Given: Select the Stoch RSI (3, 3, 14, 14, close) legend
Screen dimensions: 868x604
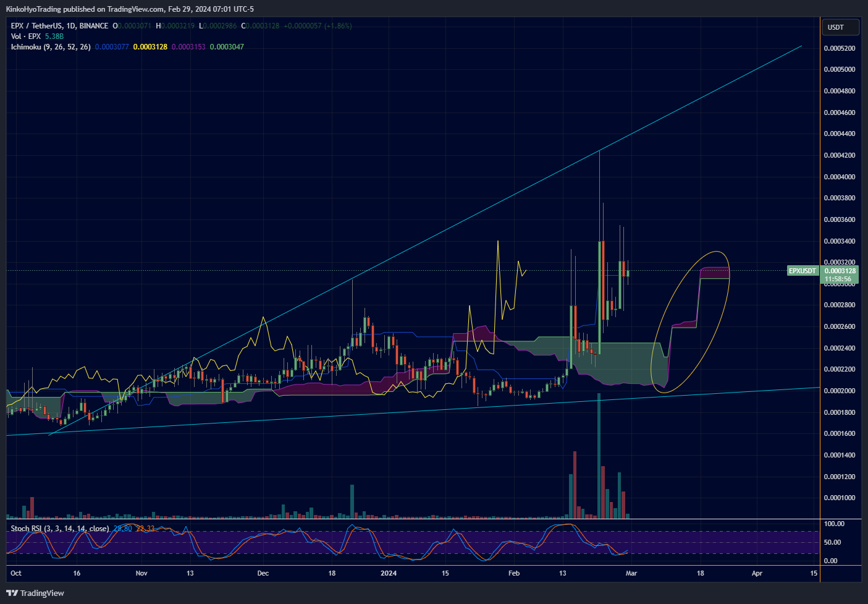Looking at the screenshot, I should (x=60, y=529).
